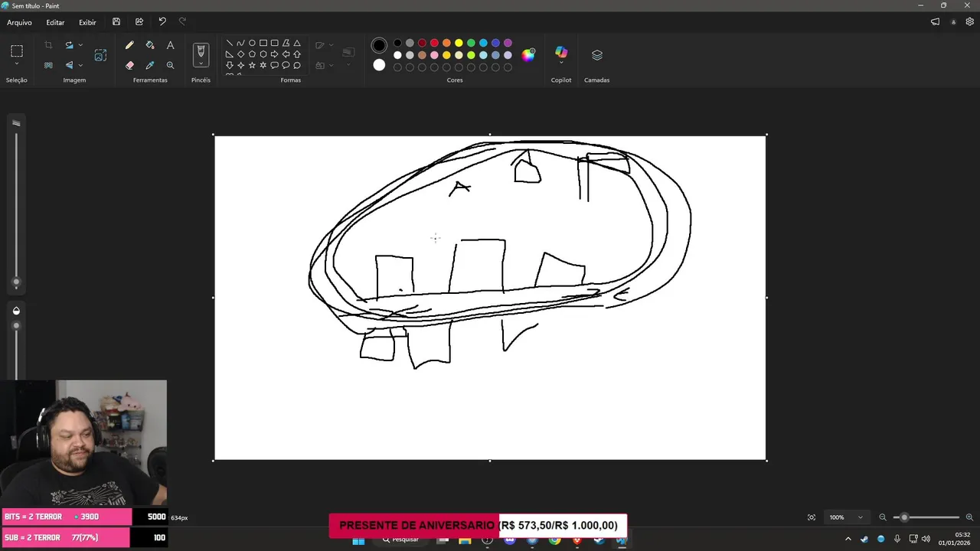Pick the Rounded rectangle shape

tap(274, 43)
